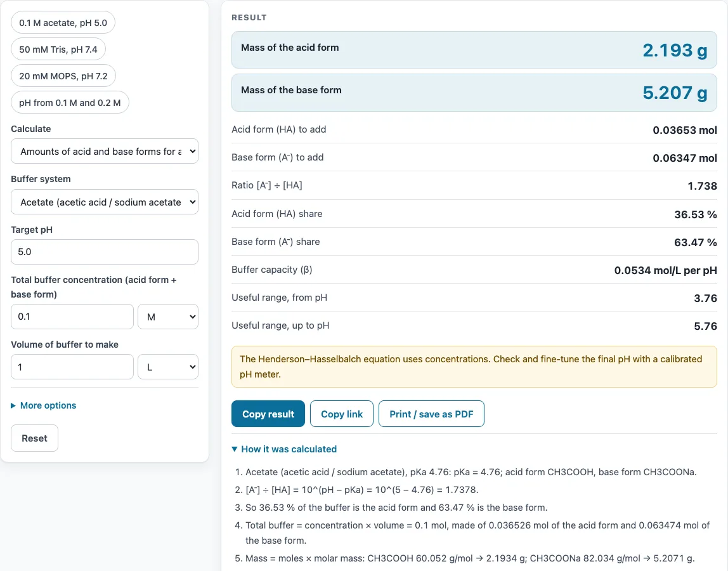Click Print / save as PDF

[x=431, y=414]
